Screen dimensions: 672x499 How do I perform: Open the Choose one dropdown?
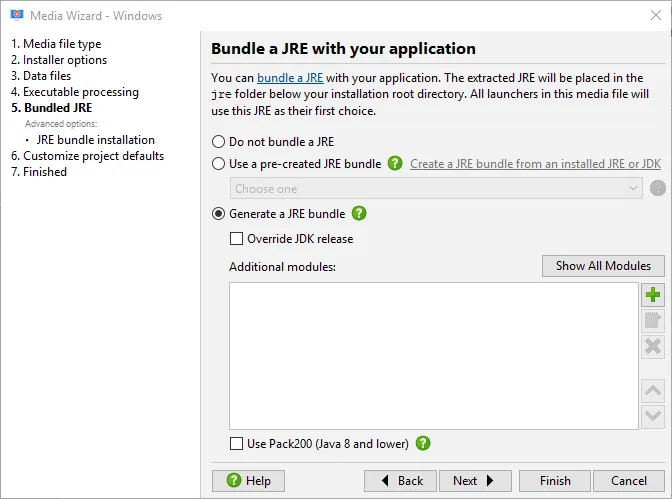[x=436, y=188]
